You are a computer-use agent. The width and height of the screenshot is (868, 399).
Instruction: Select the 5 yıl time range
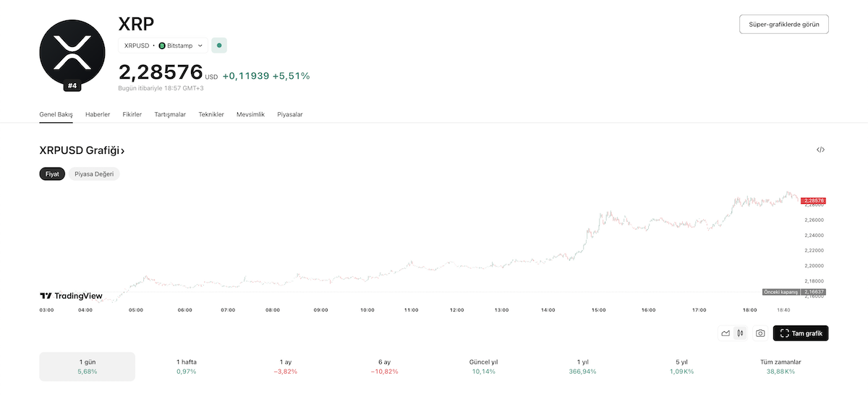coord(681,366)
